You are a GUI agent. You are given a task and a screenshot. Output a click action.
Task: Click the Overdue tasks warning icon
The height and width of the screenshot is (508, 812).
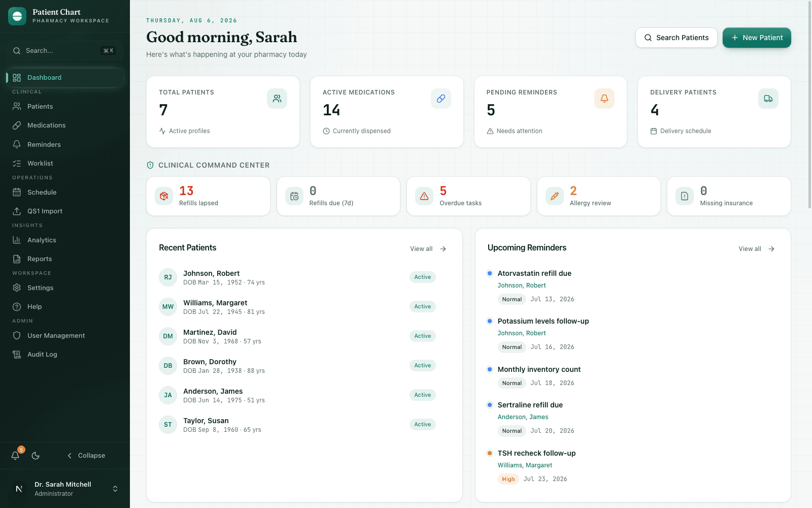tap(424, 196)
